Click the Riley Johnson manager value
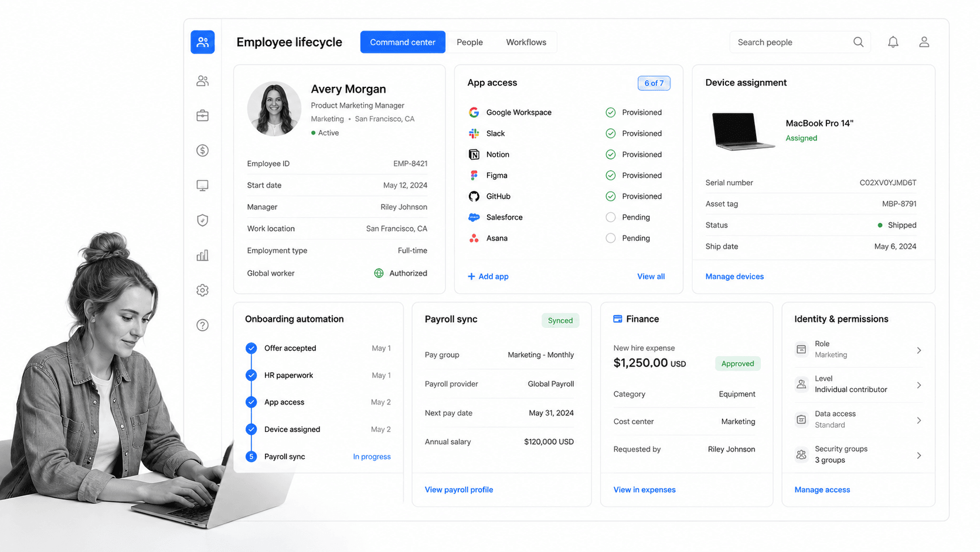This screenshot has height=552, width=980. (404, 207)
